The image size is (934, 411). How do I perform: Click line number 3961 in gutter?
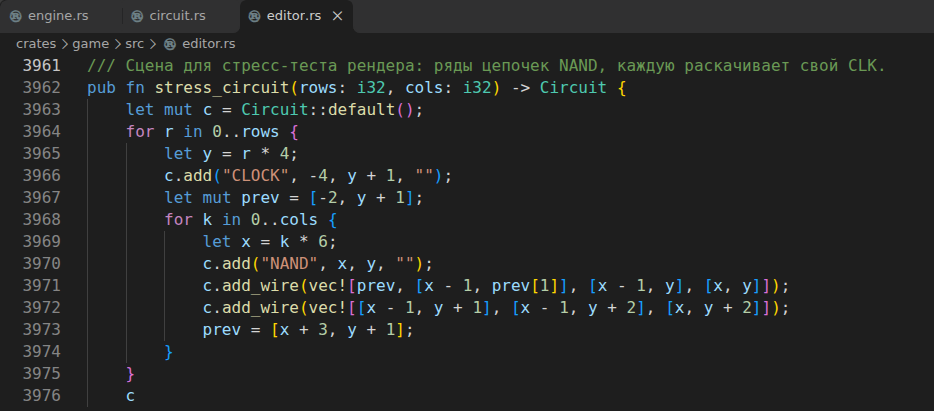[x=41, y=66]
